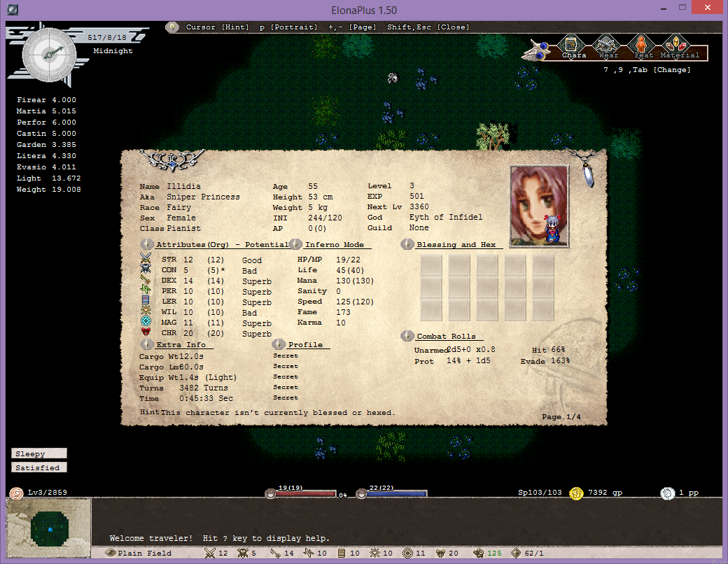Click the Firear 4.000 skill entry
728x564 pixels.
pyautogui.click(x=46, y=100)
